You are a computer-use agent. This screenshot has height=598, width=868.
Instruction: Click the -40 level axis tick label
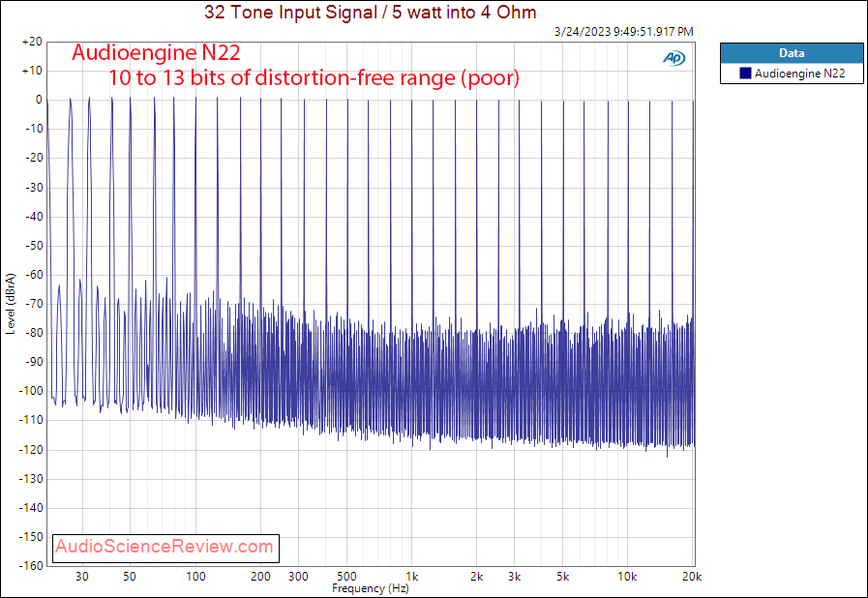tap(34, 217)
